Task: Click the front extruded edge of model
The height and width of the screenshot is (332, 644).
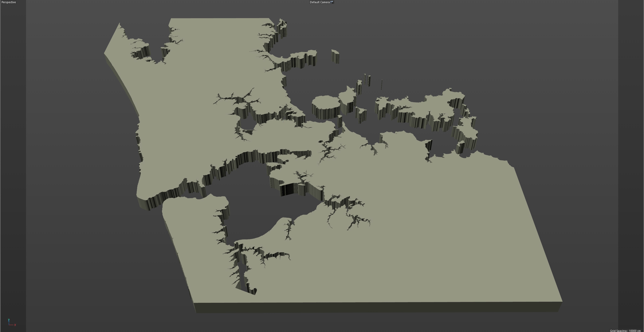Action: 375,307
